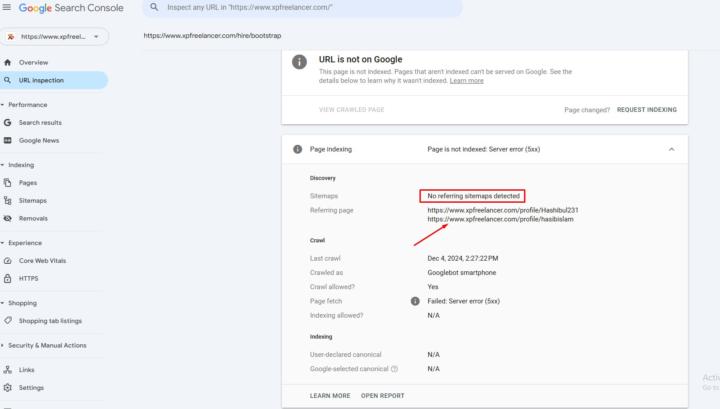Viewport: 720px width, 409px height.
Task: Click the URL is not on Google heading
Action: [360, 59]
